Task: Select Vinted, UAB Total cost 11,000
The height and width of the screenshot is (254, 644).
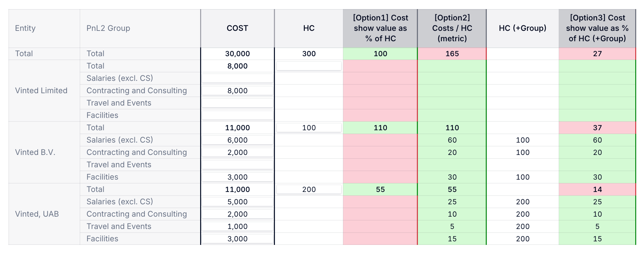Action: pyautogui.click(x=238, y=189)
